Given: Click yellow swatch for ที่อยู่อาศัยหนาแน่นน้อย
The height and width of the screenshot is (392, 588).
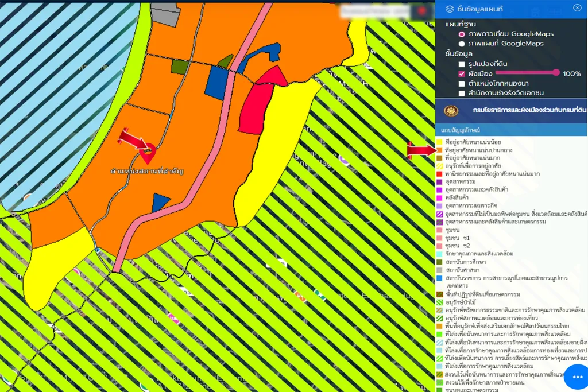Looking at the screenshot, I should point(439,142).
